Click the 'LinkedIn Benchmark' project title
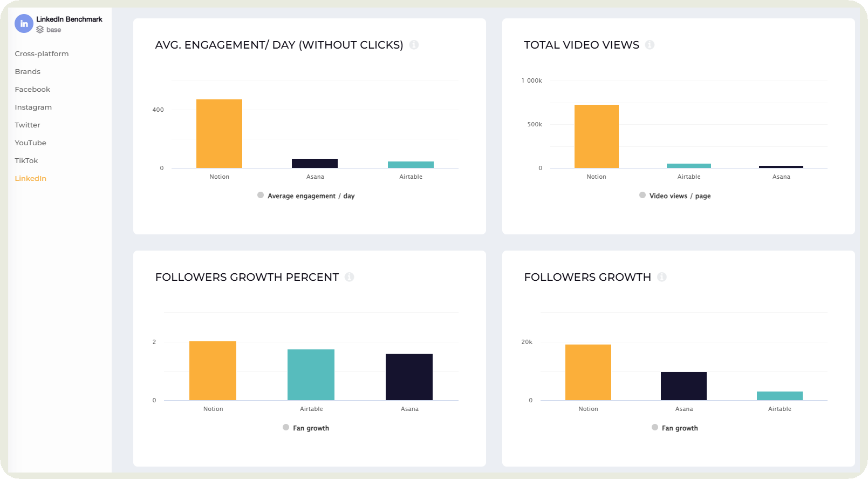This screenshot has height=479, width=868. tap(69, 19)
